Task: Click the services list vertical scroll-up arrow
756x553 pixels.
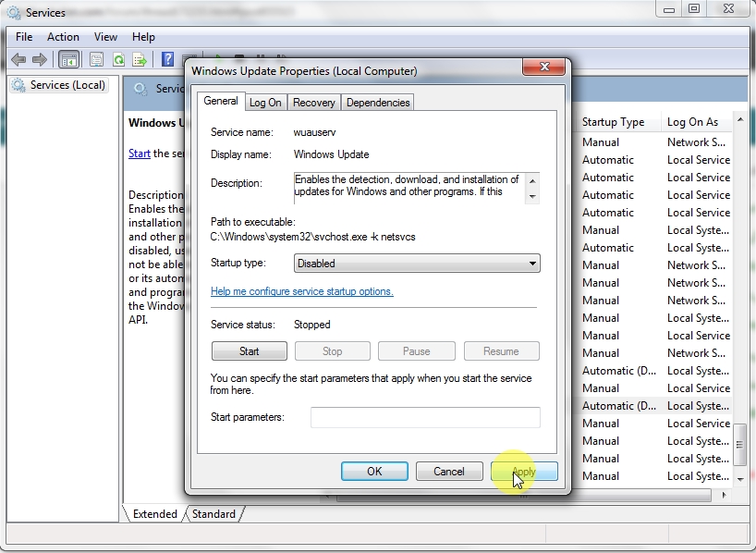Action: (740, 119)
